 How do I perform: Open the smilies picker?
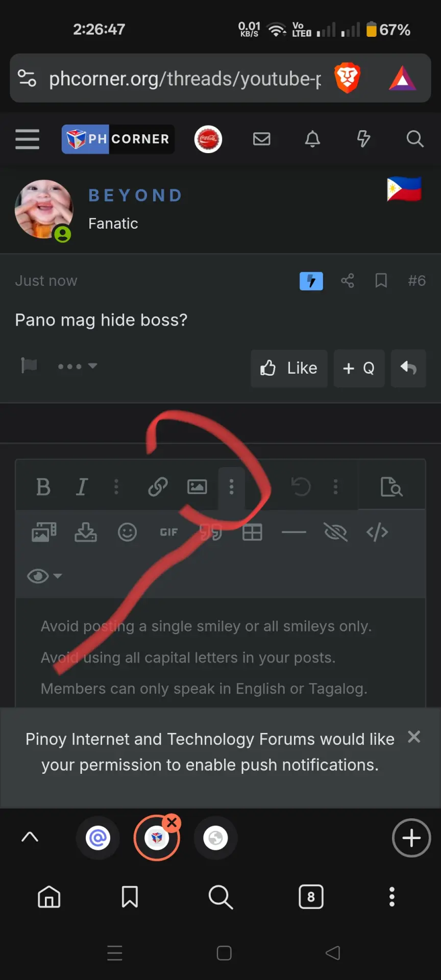click(x=127, y=532)
